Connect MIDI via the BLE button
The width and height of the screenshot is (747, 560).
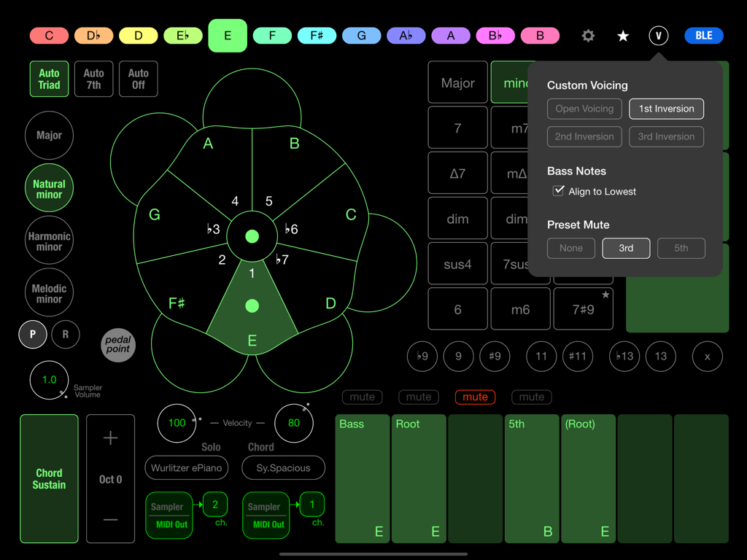point(703,35)
